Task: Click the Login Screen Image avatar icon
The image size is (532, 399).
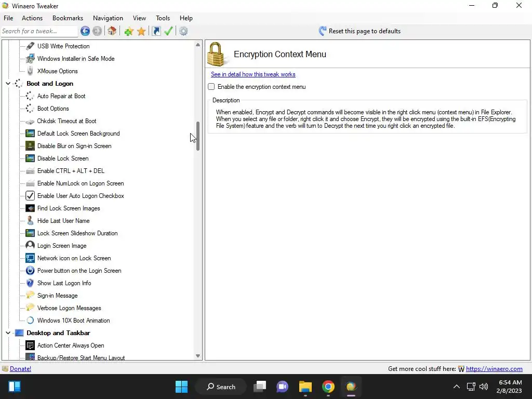Action: click(x=30, y=246)
